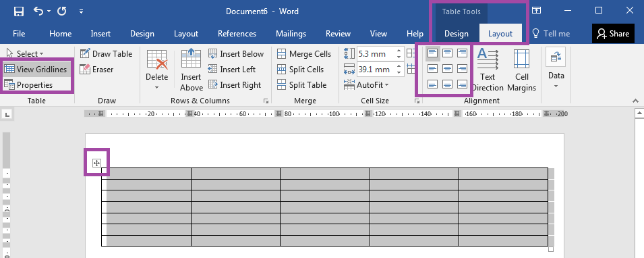644x258 pixels.
Task: Click the Save icon in the title bar
Action: (x=18, y=11)
